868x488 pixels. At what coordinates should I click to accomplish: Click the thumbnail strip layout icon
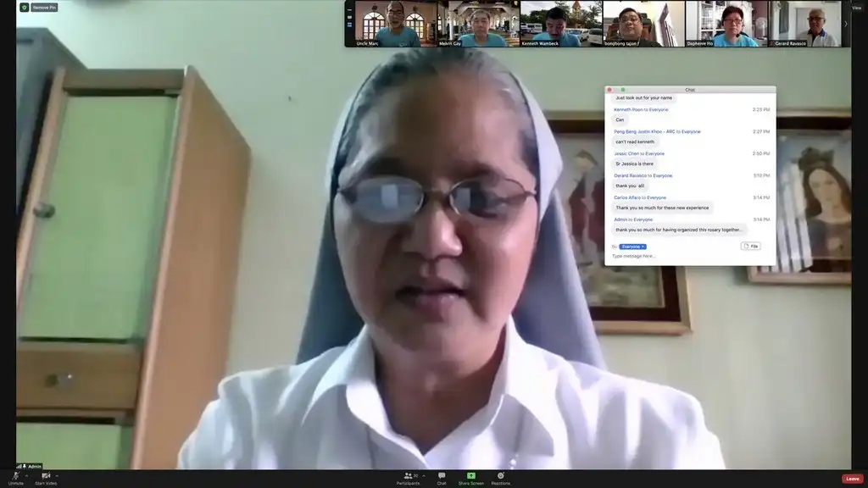(x=349, y=25)
